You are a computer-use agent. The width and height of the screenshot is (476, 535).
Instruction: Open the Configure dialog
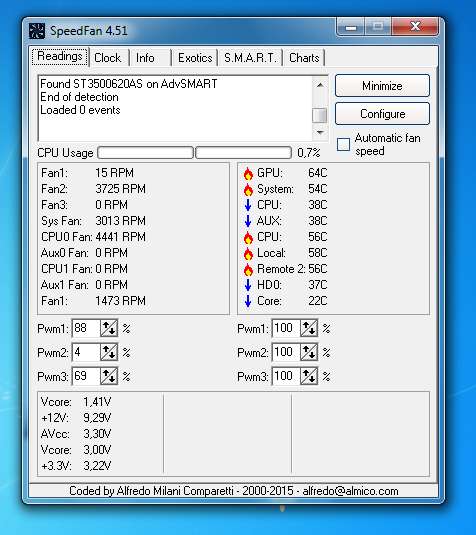click(x=382, y=114)
